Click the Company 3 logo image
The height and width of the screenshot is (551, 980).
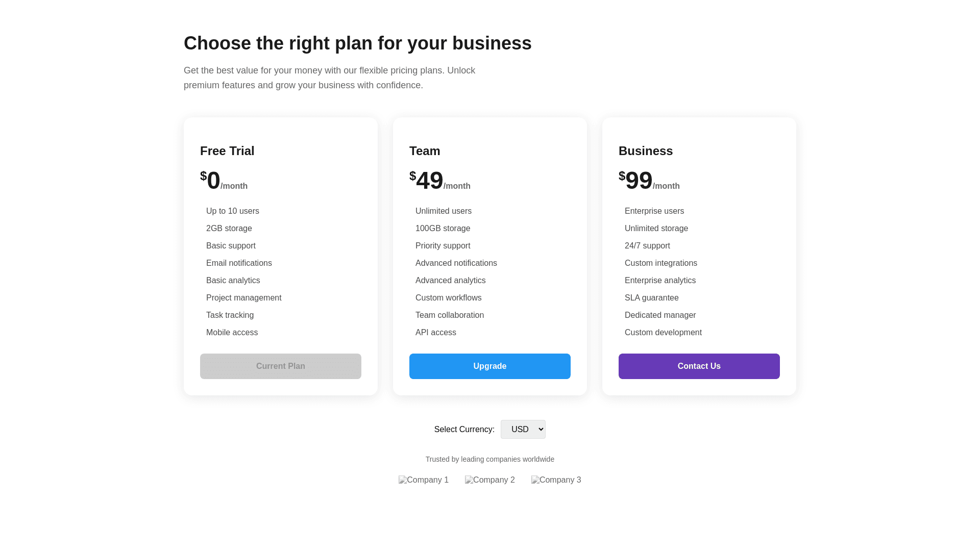[556, 480]
